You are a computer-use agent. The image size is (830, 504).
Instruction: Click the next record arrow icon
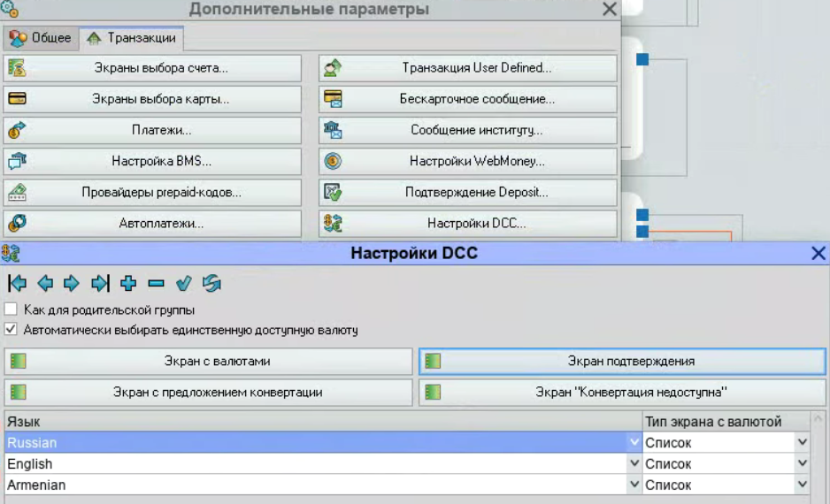point(72,284)
